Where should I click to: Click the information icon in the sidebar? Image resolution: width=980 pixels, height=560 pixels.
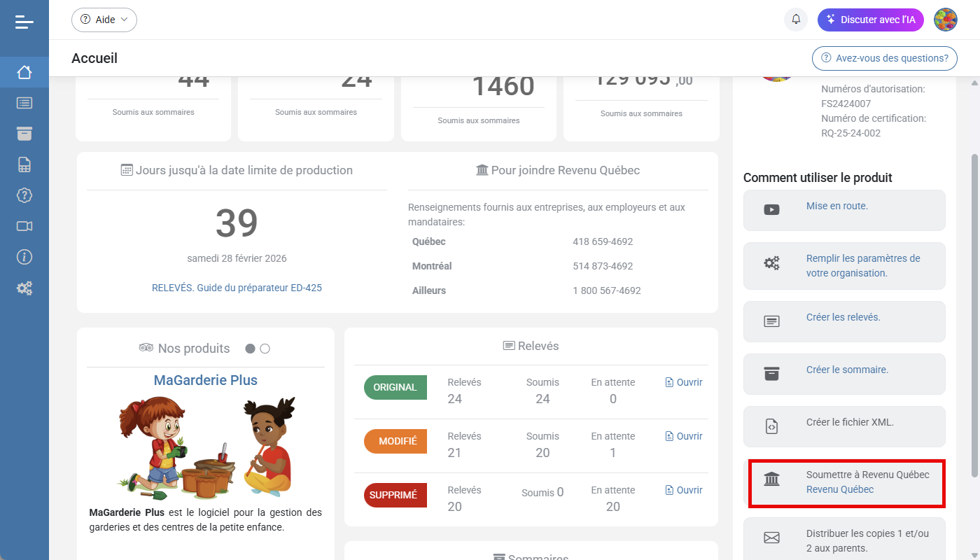[x=24, y=256]
